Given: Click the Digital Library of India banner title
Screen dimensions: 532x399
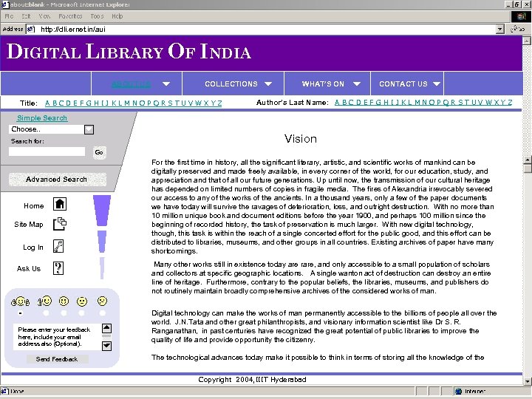Looking at the screenshot, I should click(129, 52).
